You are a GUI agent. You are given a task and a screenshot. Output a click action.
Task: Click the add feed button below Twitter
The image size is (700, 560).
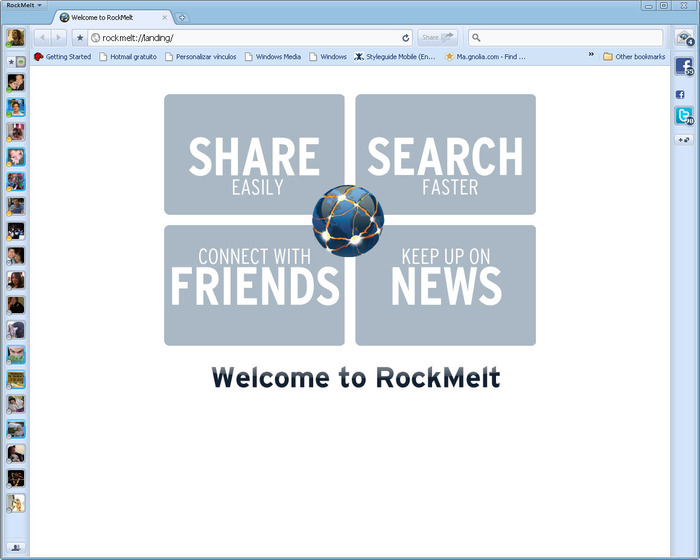684,140
